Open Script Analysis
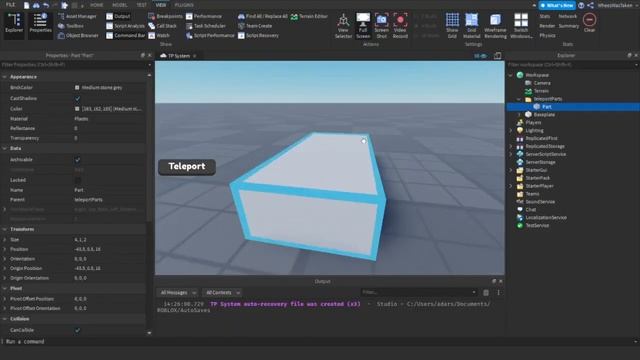The width and height of the screenshot is (640, 360). pos(125,26)
